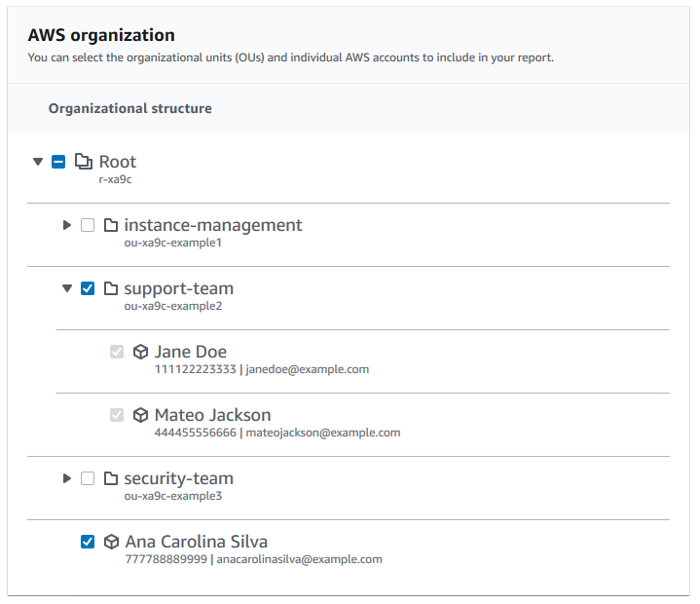The image size is (700, 604).
Task: Deselect the Ana Carolina Silva account checkbox
Action: [x=88, y=542]
